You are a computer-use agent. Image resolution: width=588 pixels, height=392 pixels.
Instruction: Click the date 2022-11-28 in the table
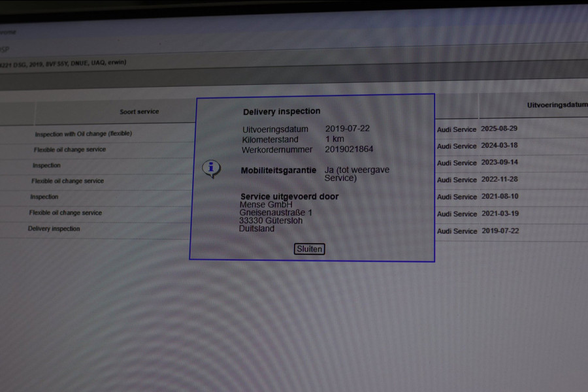(x=500, y=179)
